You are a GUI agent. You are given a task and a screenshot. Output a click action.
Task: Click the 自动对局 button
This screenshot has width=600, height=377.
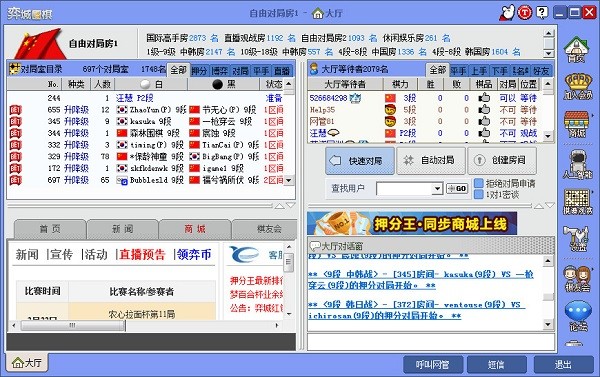pyautogui.click(x=431, y=160)
